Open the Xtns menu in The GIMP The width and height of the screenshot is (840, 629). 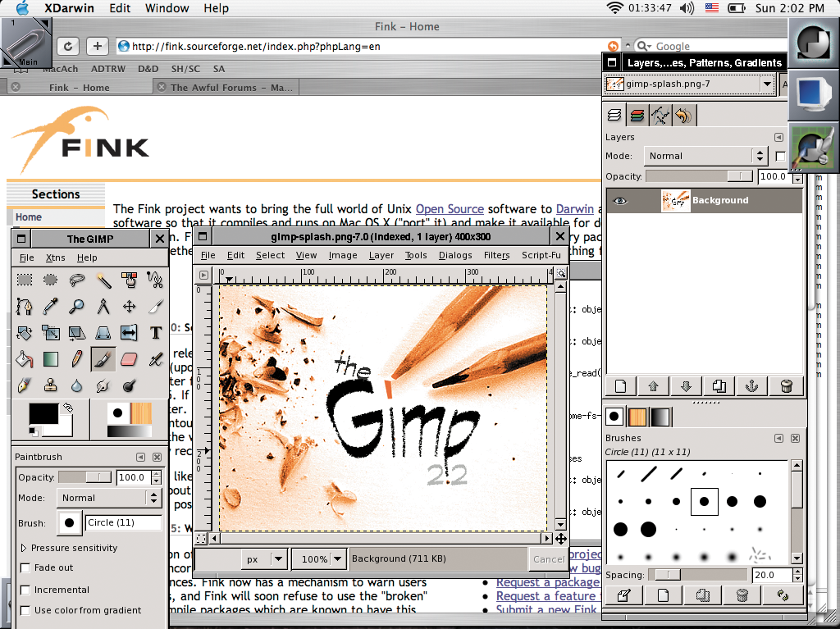[x=55, y=258]
